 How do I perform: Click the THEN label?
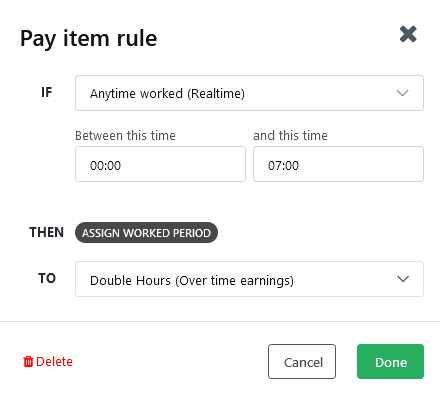click(46, 232)
